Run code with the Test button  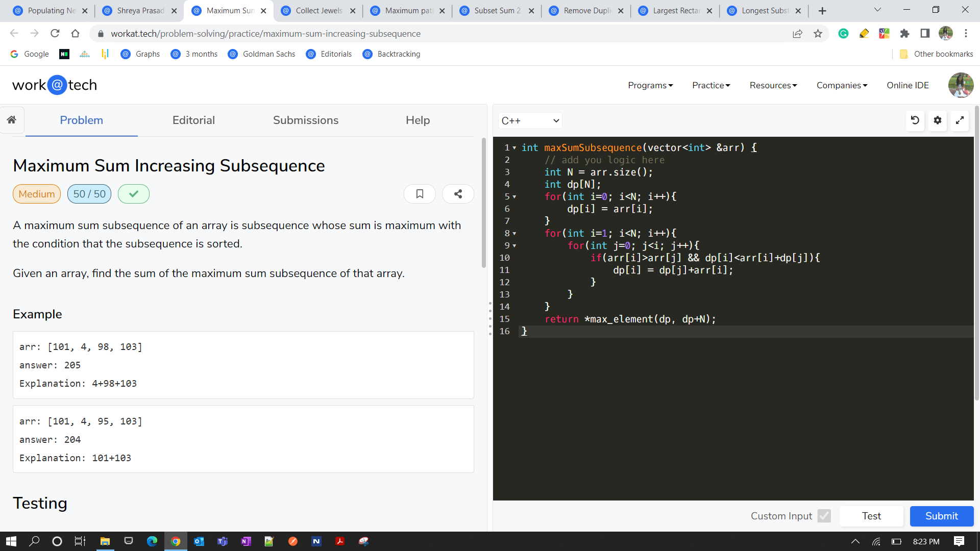pos(871,516)
